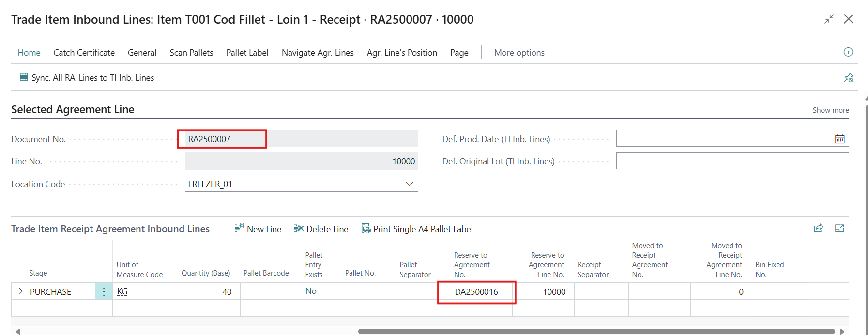Click the Sync All RA-Lines grid icon
868x335 pixels.
(x=23, y=77)
